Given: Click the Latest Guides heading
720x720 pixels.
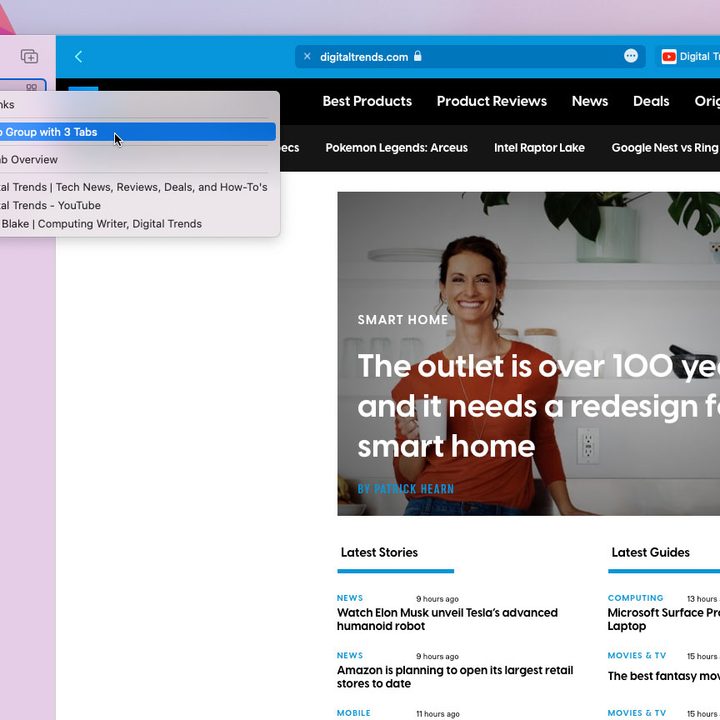Looking at the screenshot, I should pyautogui.click(x=650, y=552).
